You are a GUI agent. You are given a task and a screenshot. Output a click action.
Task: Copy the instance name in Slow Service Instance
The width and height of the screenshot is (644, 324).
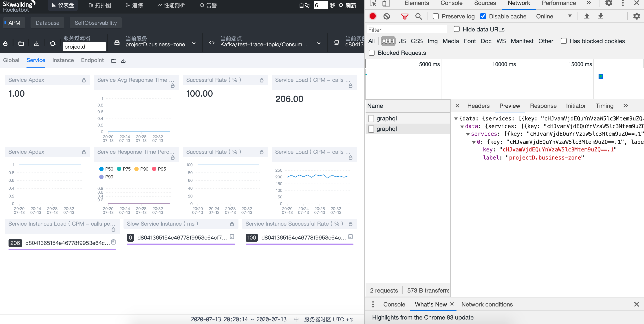232,236
